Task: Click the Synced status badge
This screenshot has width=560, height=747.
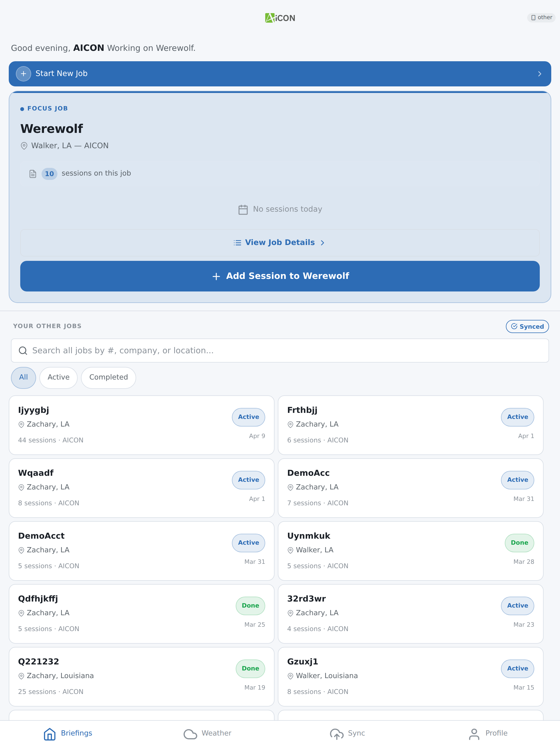Action: tap(527, 326)
